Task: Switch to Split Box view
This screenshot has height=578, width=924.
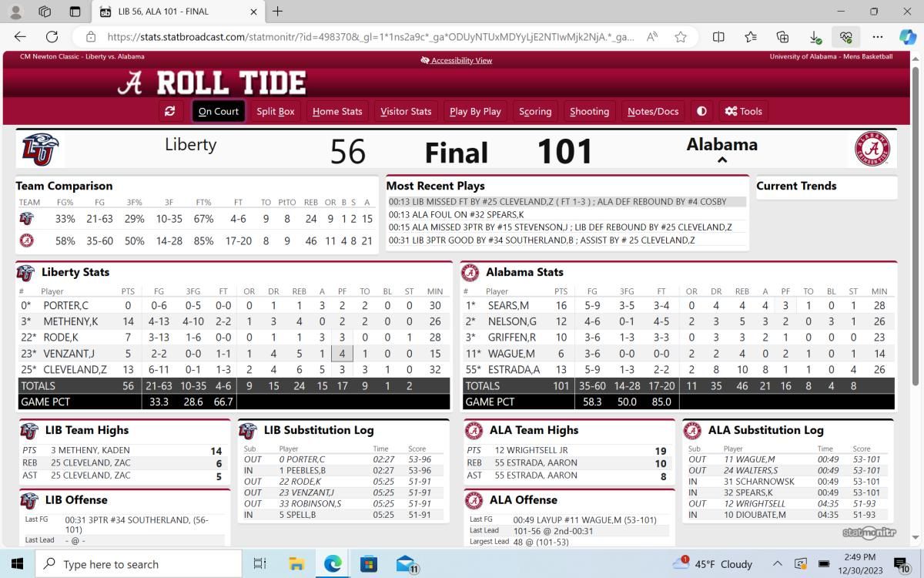Action: (x=276, y=111)
